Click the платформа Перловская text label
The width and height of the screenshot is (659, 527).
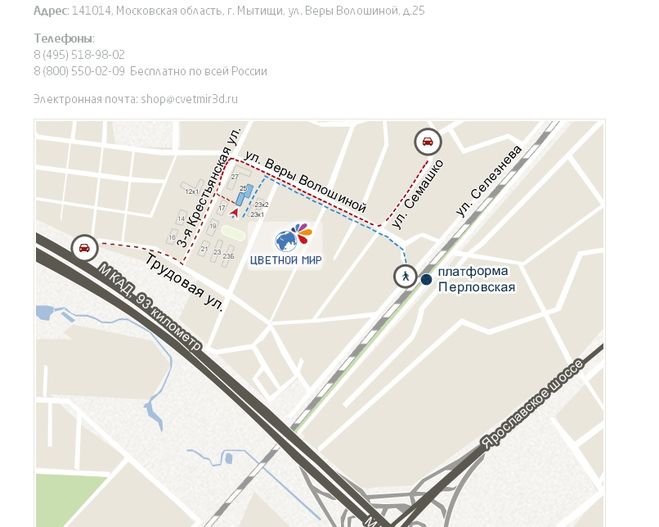476,279
